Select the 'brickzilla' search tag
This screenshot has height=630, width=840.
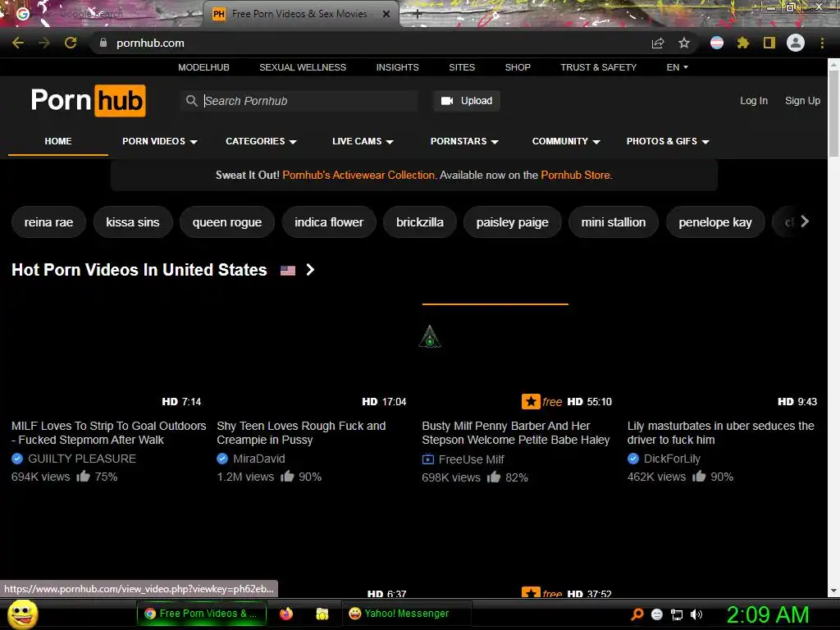pos(420,221)
